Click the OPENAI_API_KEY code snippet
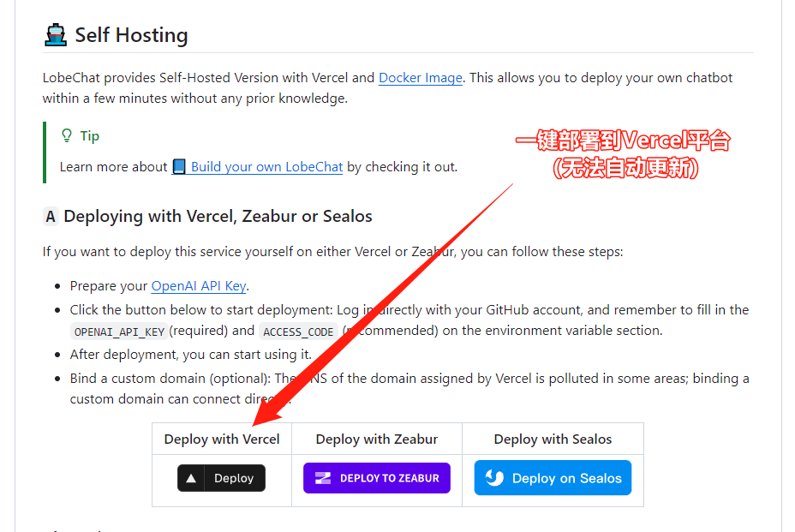Image resolution: width=795 pixels, height=532 pixels. pyautogui.click(x=119, y=332)
